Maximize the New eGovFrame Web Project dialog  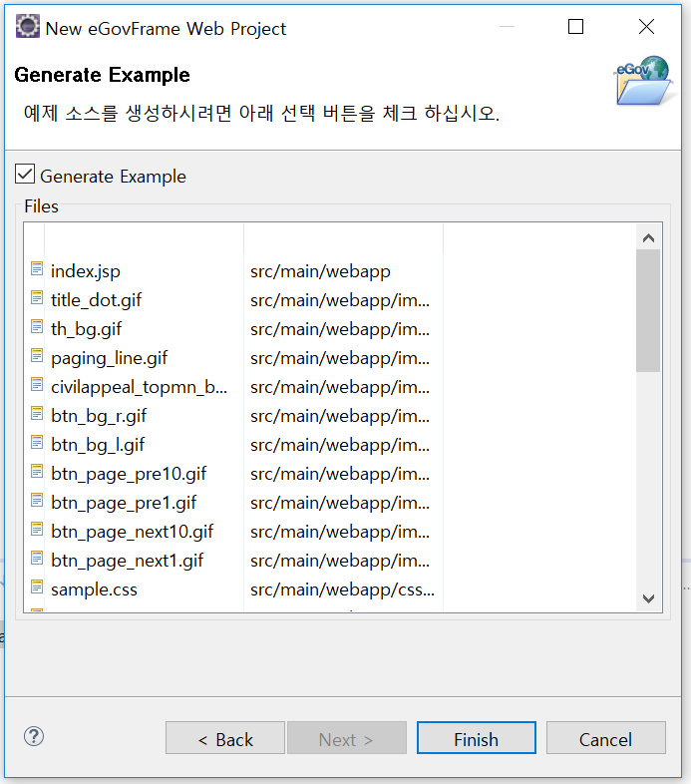(576, 27)
